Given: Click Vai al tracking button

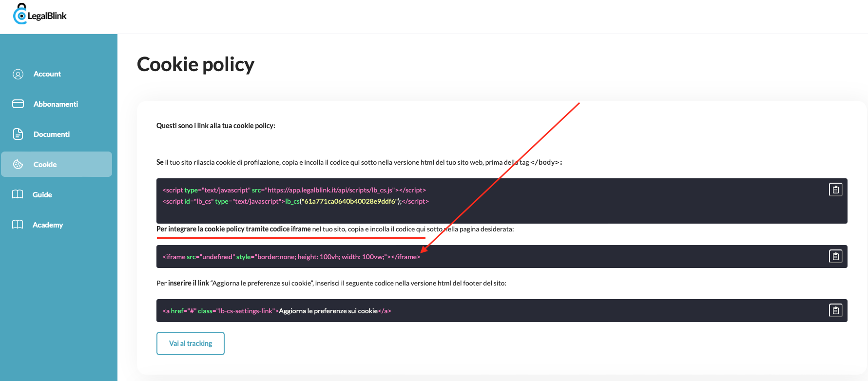Looking at the screenshot, I should coord(191,343).
